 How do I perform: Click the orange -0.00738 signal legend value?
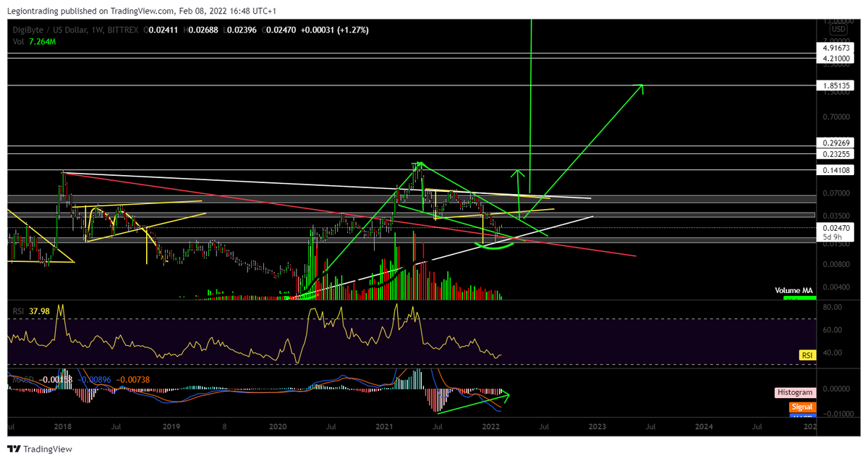pyautogui.click(x=132, y=379)
